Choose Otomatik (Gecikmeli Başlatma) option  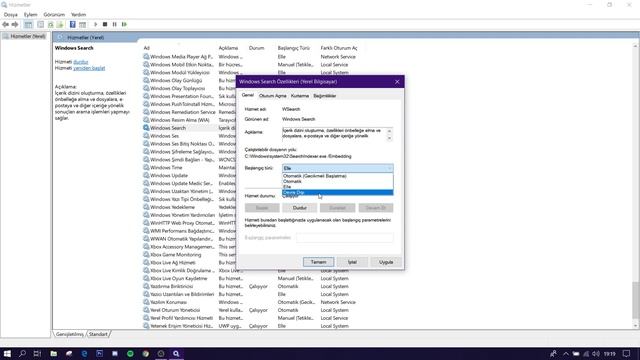338,176
